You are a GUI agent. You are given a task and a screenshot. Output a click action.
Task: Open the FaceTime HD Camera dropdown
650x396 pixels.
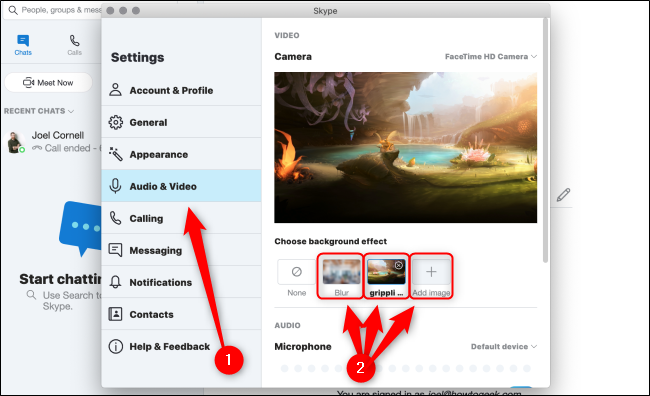[490, 56]
